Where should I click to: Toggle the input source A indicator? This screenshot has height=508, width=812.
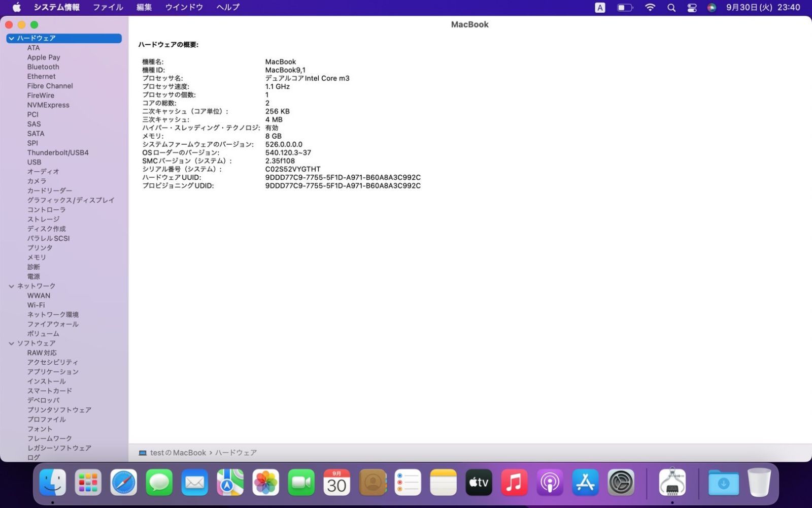point(600,8)
